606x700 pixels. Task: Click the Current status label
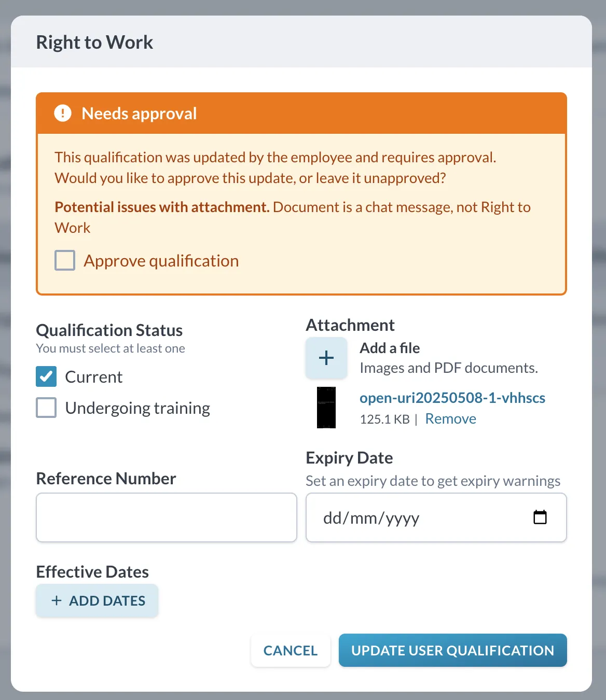pyautogui.click(x=94, y=377)
